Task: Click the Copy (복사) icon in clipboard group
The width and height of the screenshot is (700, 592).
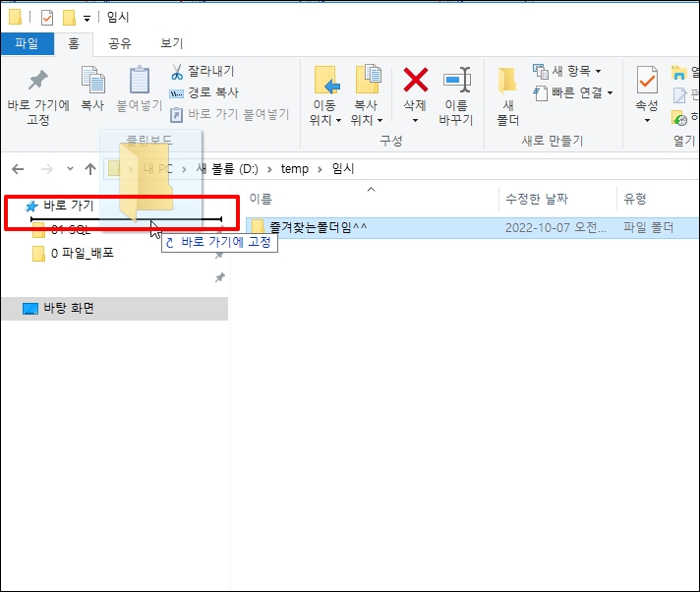Action: 92,80
